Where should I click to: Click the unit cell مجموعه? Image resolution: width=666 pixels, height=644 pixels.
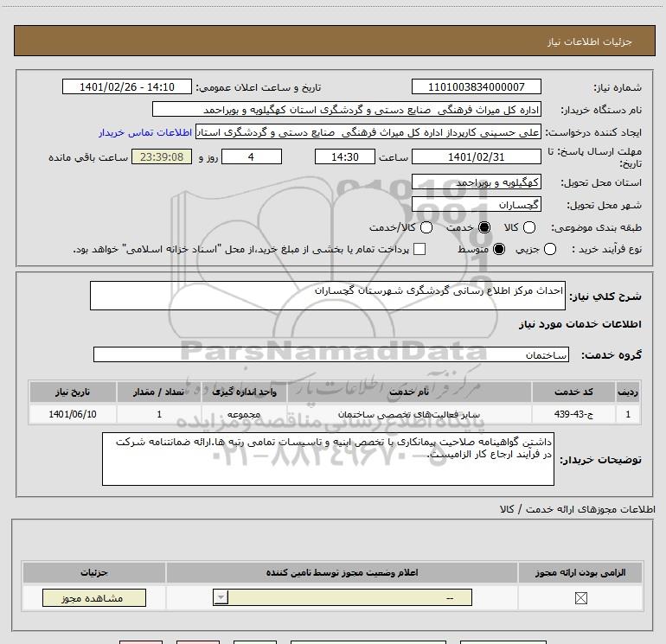[244, 414]
